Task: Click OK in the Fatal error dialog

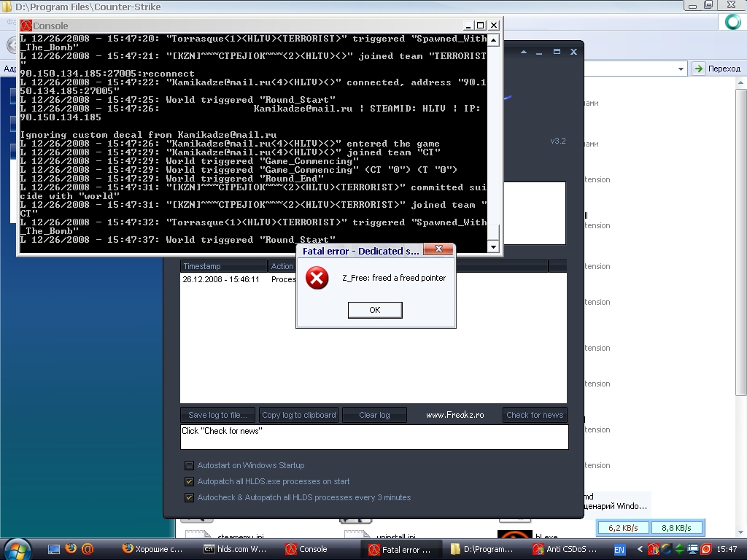Action: (x=375, y=310)
